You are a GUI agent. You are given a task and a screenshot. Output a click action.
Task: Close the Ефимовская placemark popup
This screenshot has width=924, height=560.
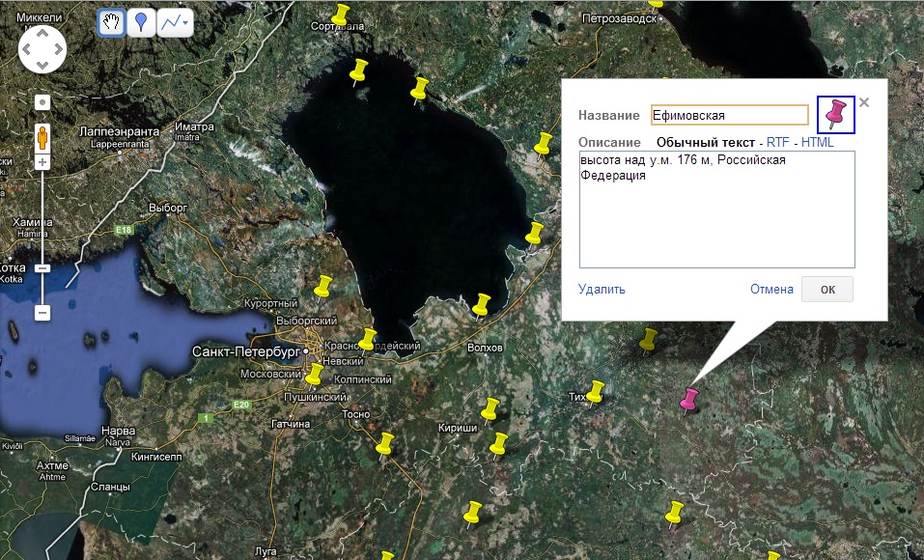click(x=864, y=102)
